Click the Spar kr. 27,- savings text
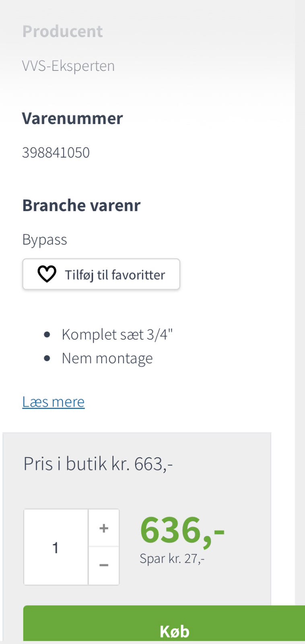 [x=172, y=559]
